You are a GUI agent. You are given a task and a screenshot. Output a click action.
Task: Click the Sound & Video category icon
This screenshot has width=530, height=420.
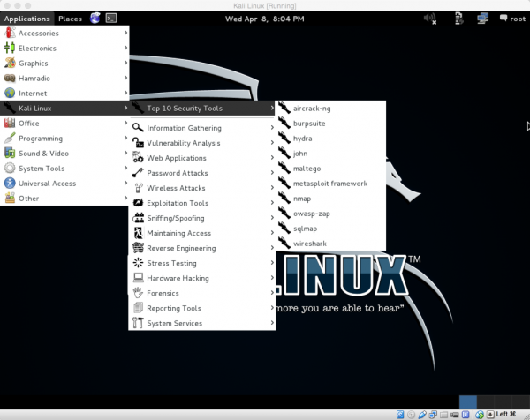pyautogui.click(x=10, y=153)
